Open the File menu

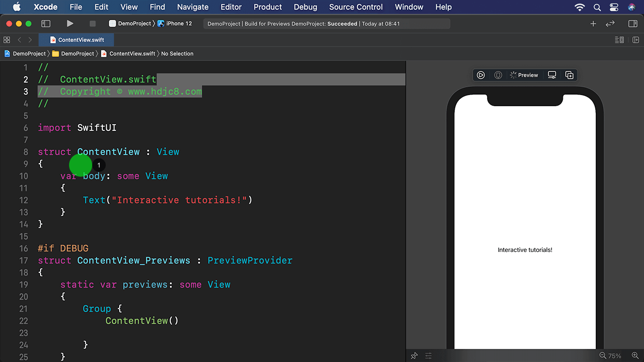click(x=76, y=7)
